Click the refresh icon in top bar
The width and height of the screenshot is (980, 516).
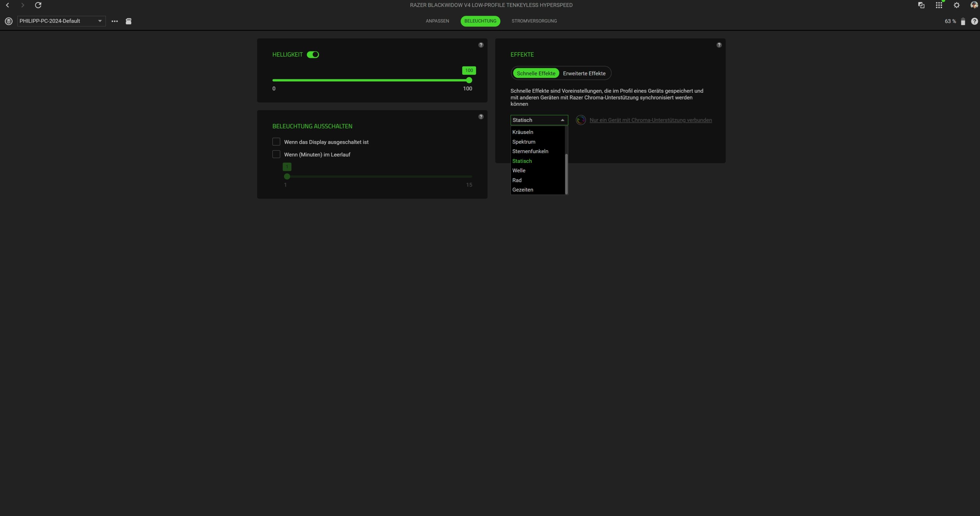tap(38, 5)
